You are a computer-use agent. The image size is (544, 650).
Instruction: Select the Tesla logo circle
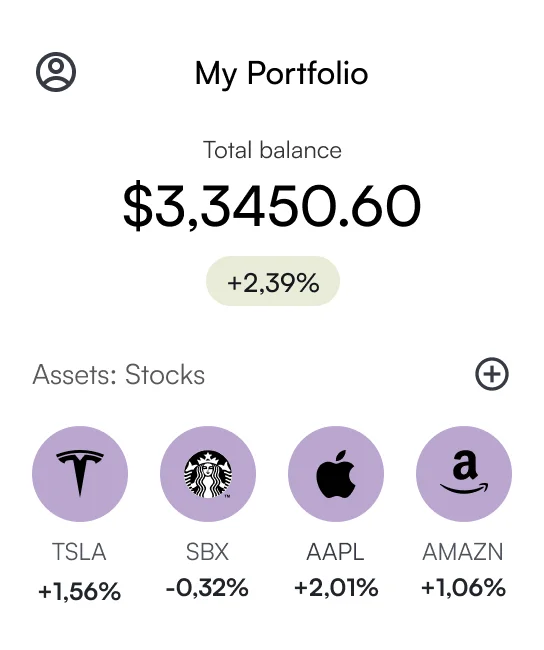coord(80,474)
